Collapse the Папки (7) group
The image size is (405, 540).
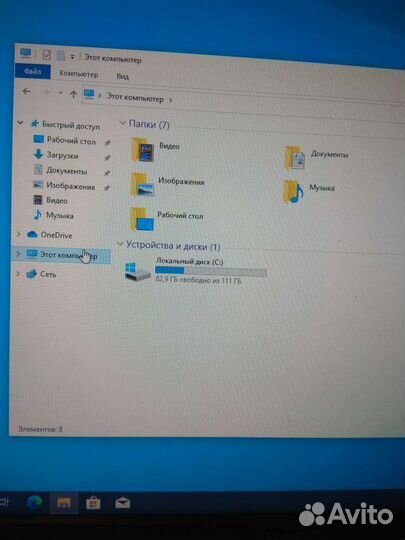click(x=122, y=123)
